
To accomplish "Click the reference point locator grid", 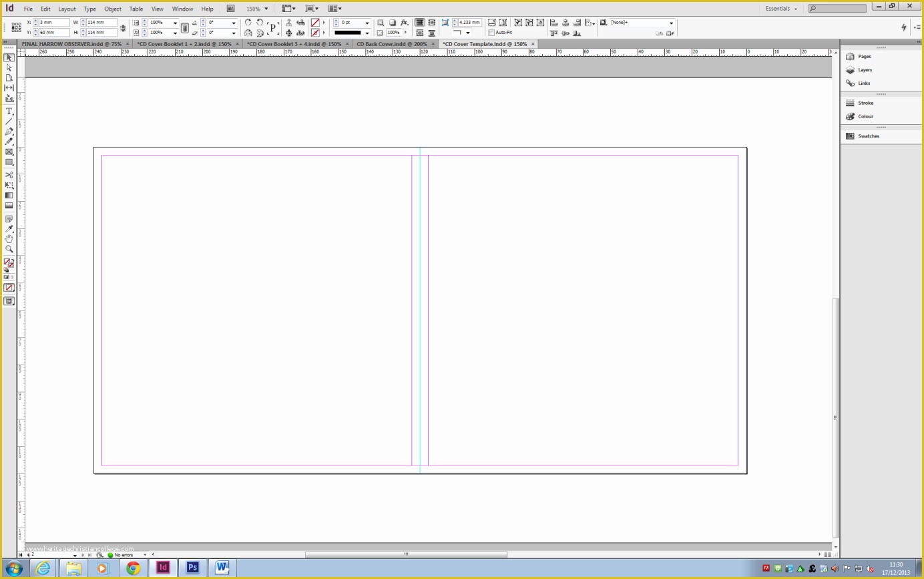I will point(16,27).
